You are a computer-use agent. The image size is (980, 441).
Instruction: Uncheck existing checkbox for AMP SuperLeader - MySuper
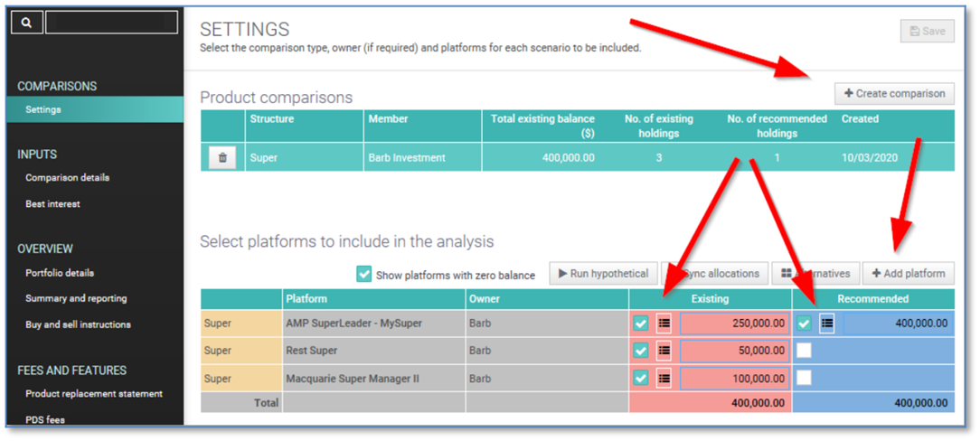(641, 324)
